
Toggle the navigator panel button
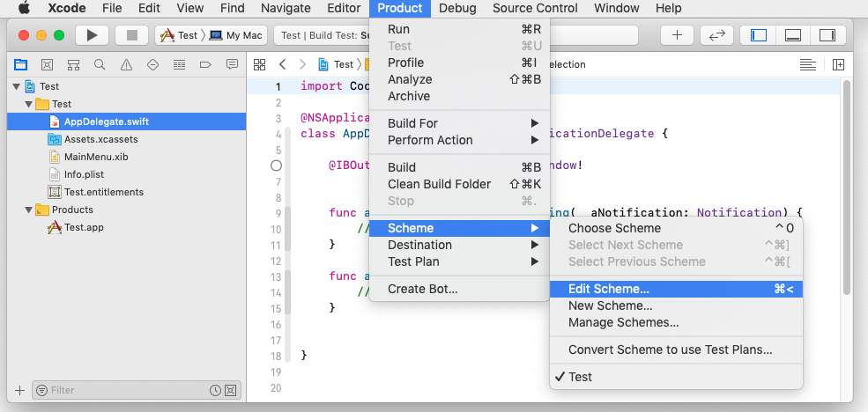759,35
